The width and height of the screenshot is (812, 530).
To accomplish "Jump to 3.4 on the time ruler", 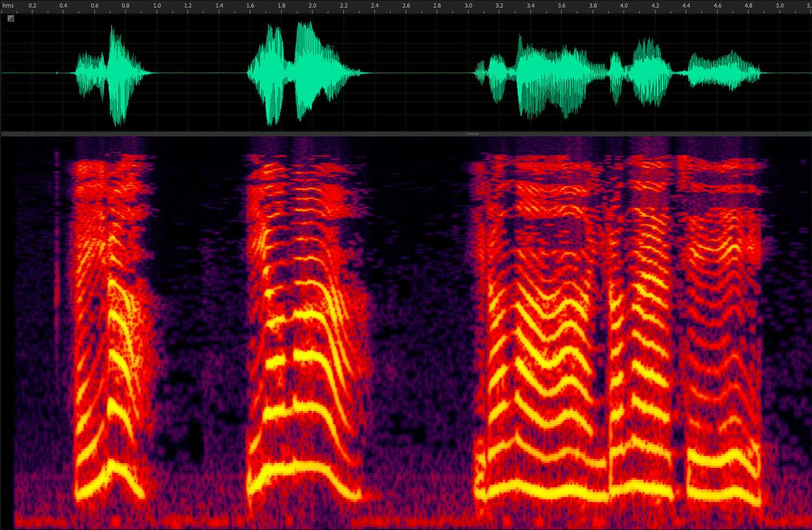I will tap(531, 6).
